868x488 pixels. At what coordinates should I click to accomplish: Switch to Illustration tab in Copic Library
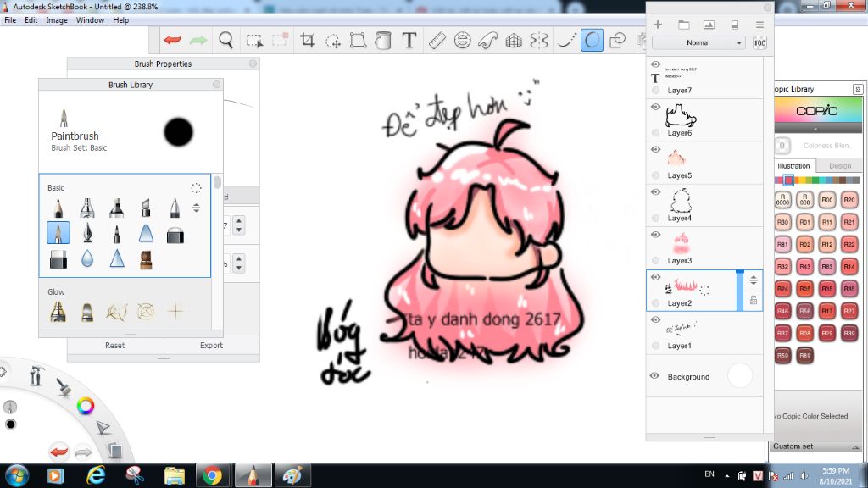(x=793, y=165)
